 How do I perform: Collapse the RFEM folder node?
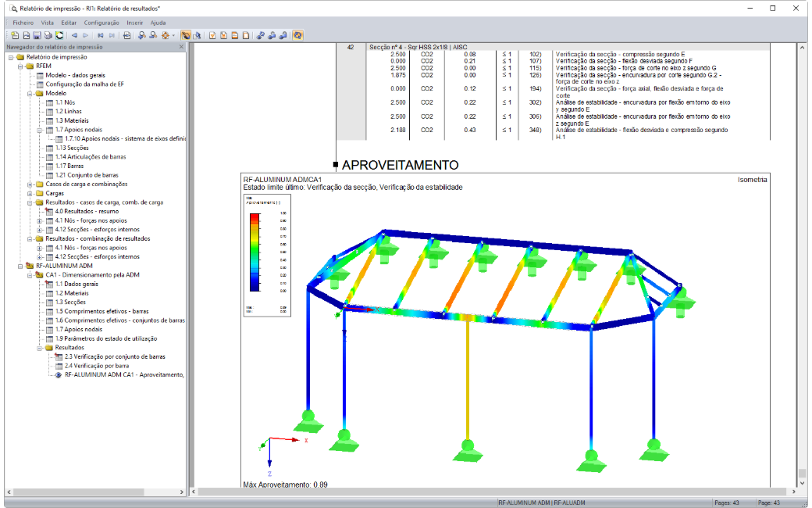tap(20, 66)
